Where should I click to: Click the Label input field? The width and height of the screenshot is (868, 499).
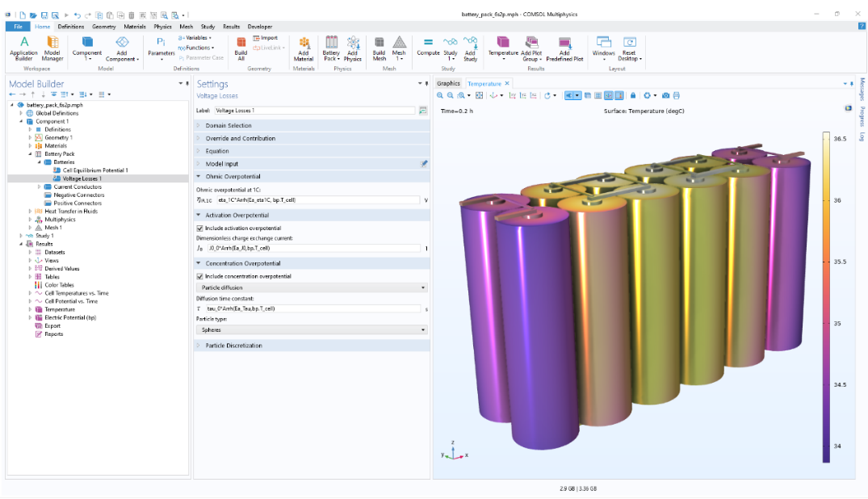pyautogui.click(x=315, y=111)
